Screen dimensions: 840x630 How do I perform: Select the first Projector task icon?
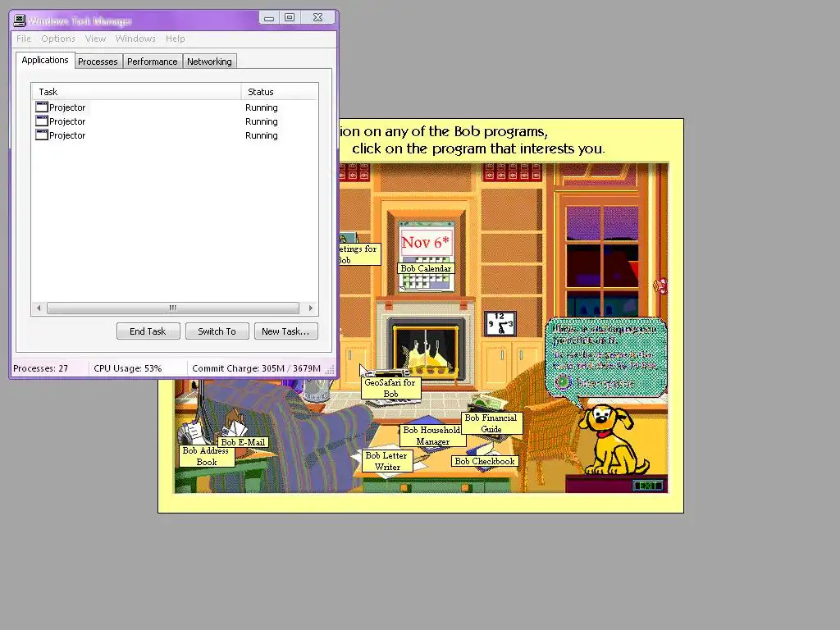(42, 107)
